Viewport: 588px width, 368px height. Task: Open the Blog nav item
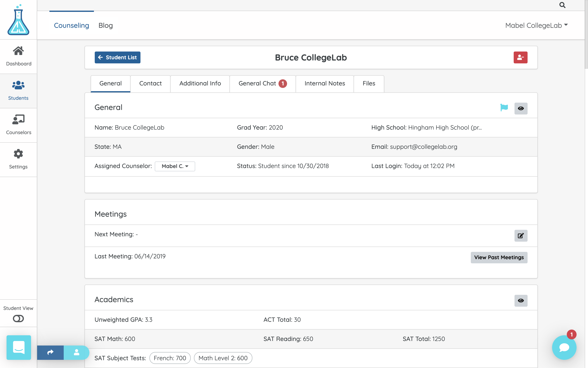click(x=105, y=25)
